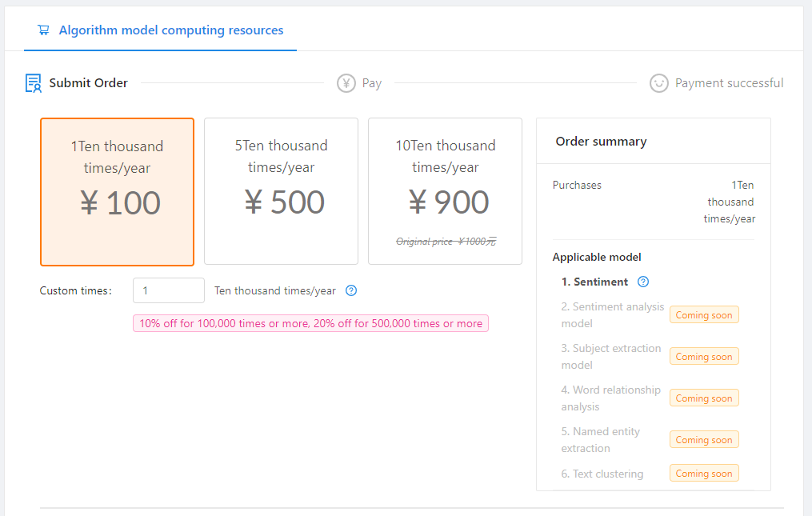Click help icon beside Ten thousand times/year

coord(350,290)
